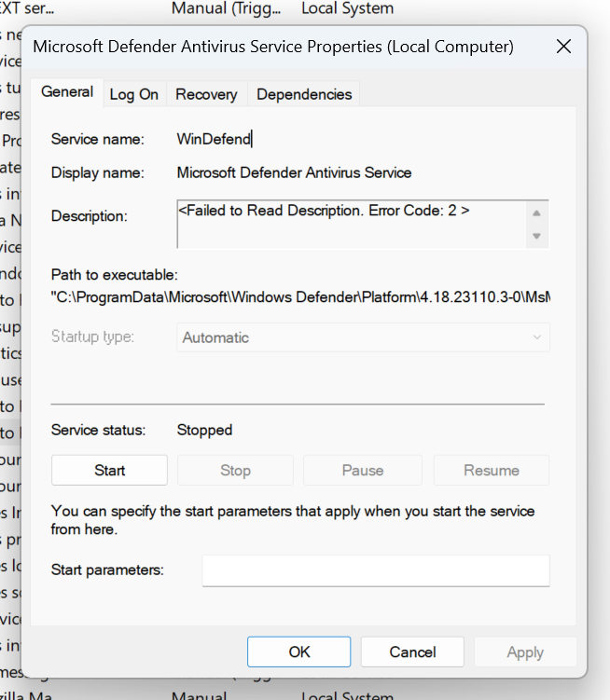Close the Defender service properties dialog
The image size is (610, 700).
(x=563, y=46)
